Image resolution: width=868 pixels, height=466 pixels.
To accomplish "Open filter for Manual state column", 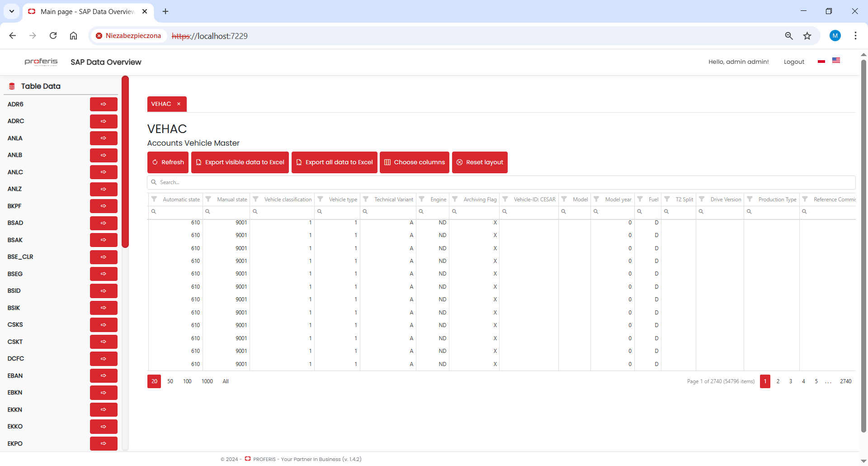I will click(x=208, y=199).
